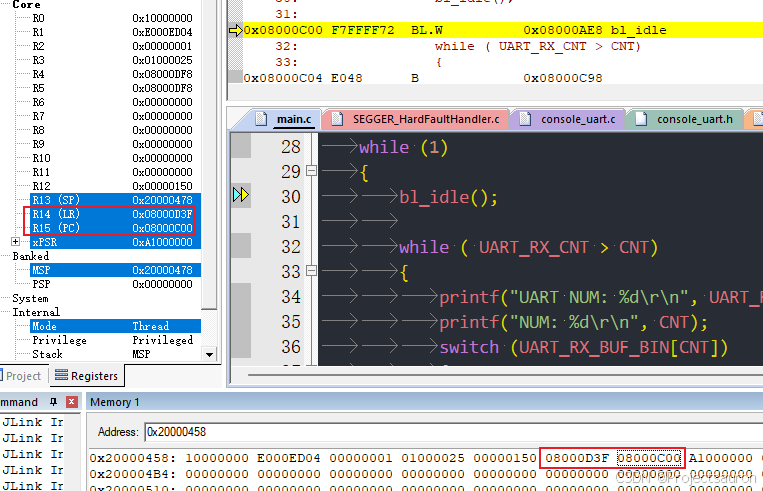Click the yellow PC arrow in disassembly
The height and width of the screenshot is (491, 763).
point(235,30)
